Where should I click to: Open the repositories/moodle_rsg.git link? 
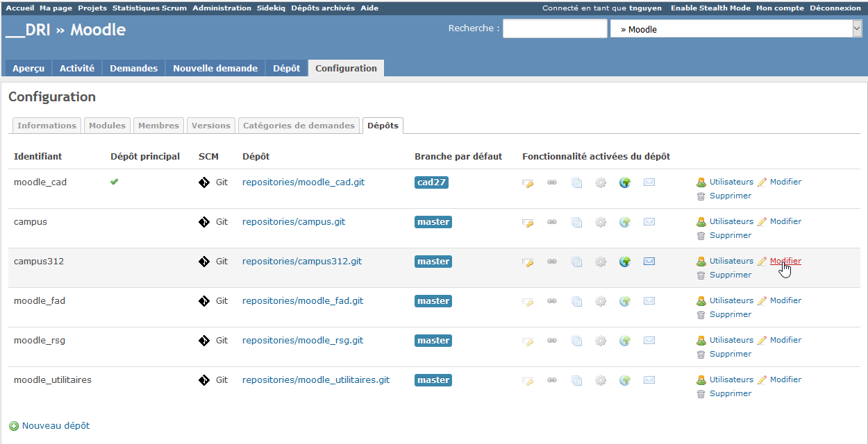[x=302, y=341]
